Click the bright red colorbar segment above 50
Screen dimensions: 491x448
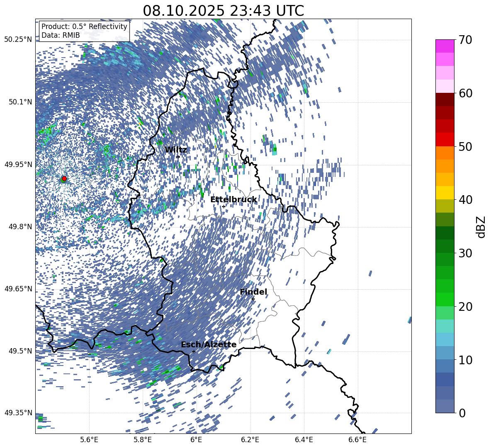click(x=445, y=140)
